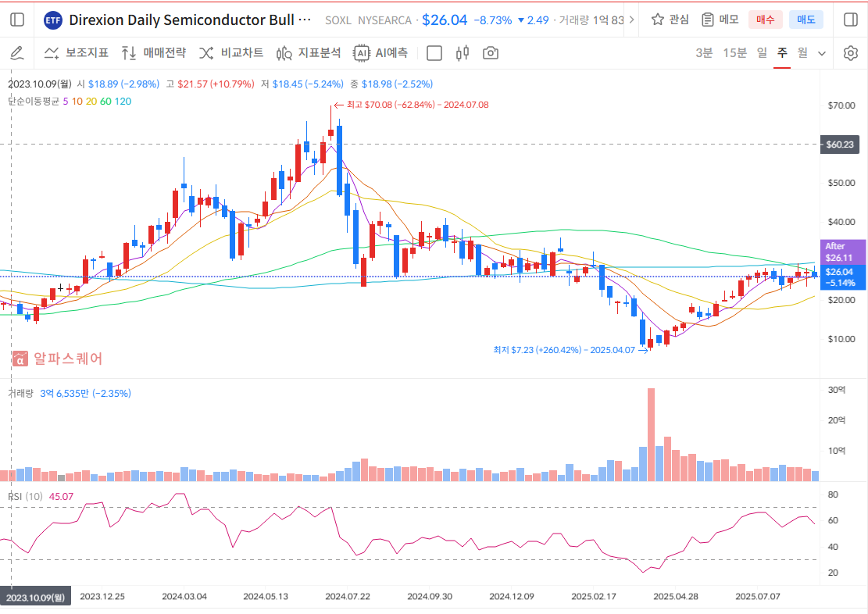The width and height of the screenshot is (868, 614).
Task: Click the ETF badge icon
Action: pyautogui.click(x=52, y=20)
